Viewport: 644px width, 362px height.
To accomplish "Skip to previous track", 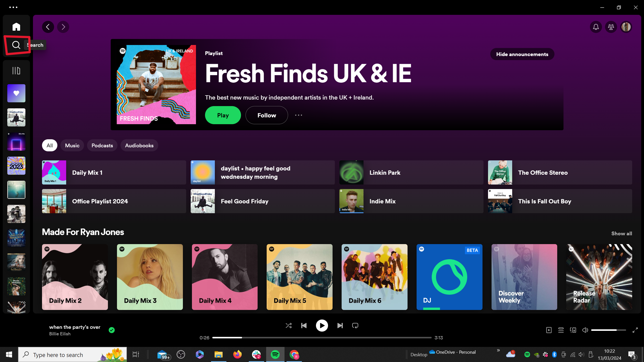I will click(304, 326).
